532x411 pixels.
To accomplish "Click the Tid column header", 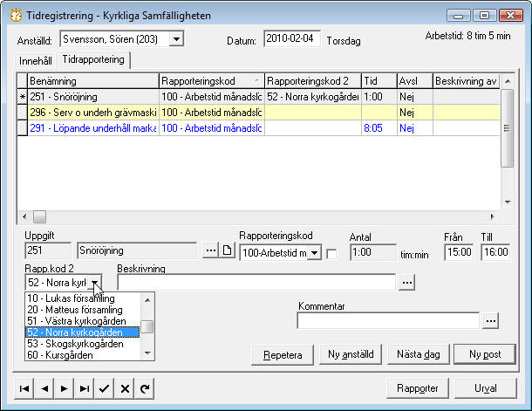I will tap(379, 81).
